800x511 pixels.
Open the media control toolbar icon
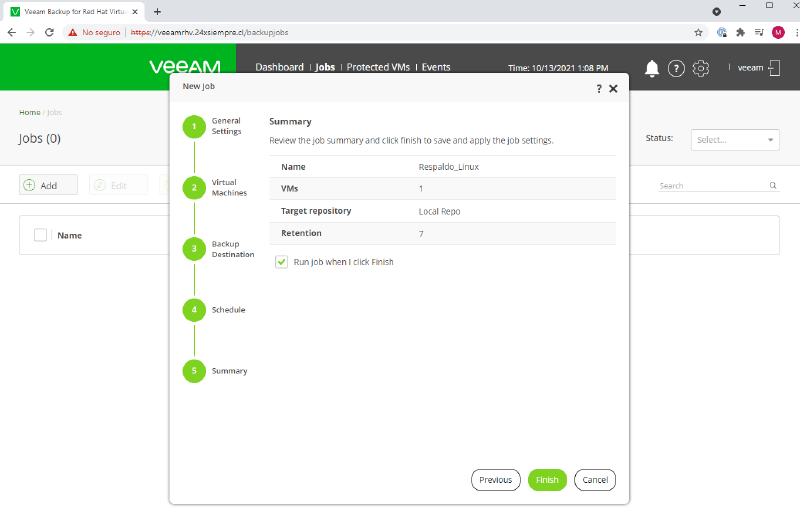coord(759,33)
